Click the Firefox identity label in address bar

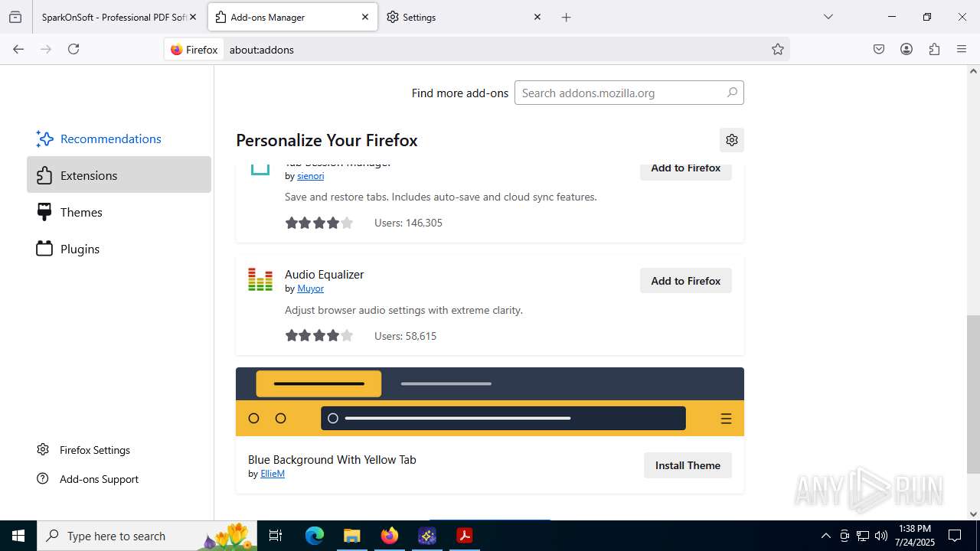[x=194, y=49]
